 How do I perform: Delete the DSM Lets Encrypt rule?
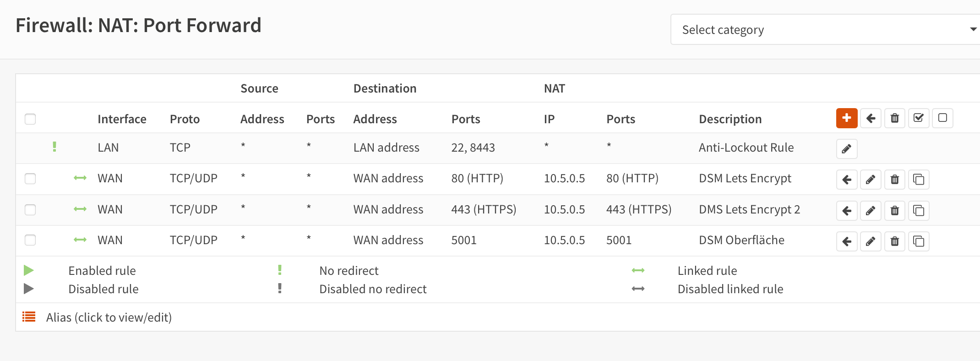point(894,180)
